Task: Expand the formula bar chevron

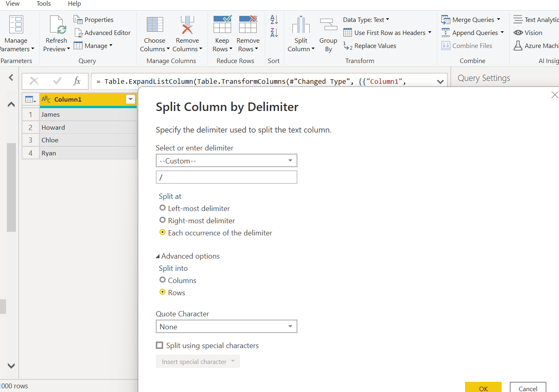Action: (x=440, y=82)
